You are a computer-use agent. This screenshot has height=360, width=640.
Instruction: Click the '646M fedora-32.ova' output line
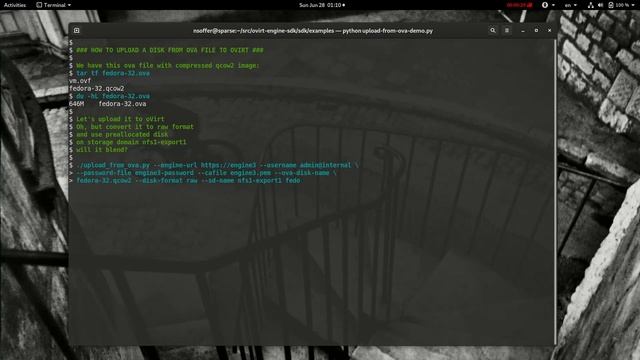pos(107,104)
